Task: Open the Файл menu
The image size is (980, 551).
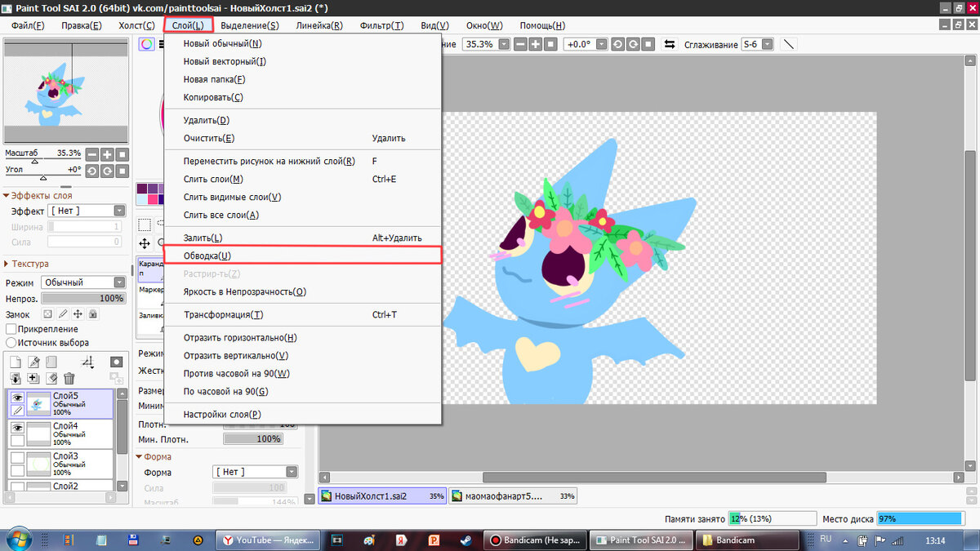Action: point(28,25)
